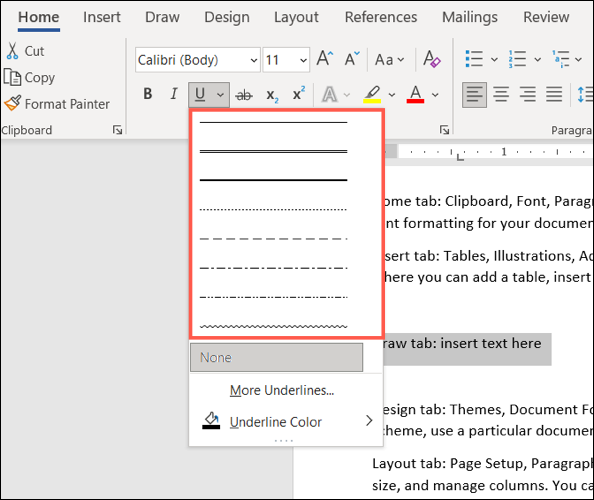The image size is (594, 500).
Task: Select dot-dot-dash underline style
Action: click(274, 297)
